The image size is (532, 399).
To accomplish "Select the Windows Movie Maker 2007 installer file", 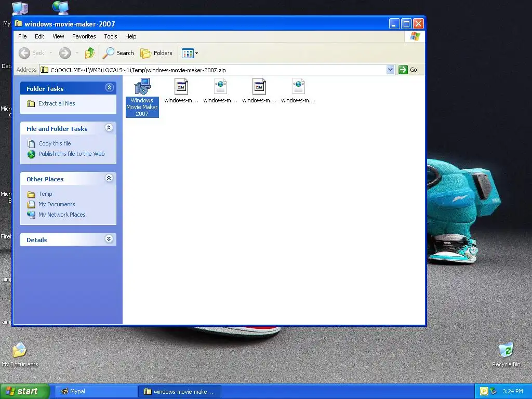I will click(142, 97).
